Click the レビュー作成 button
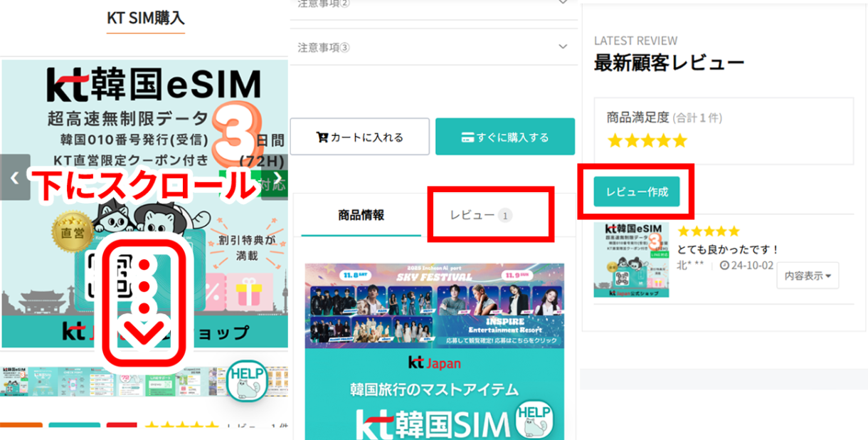 tap(638, 192)
